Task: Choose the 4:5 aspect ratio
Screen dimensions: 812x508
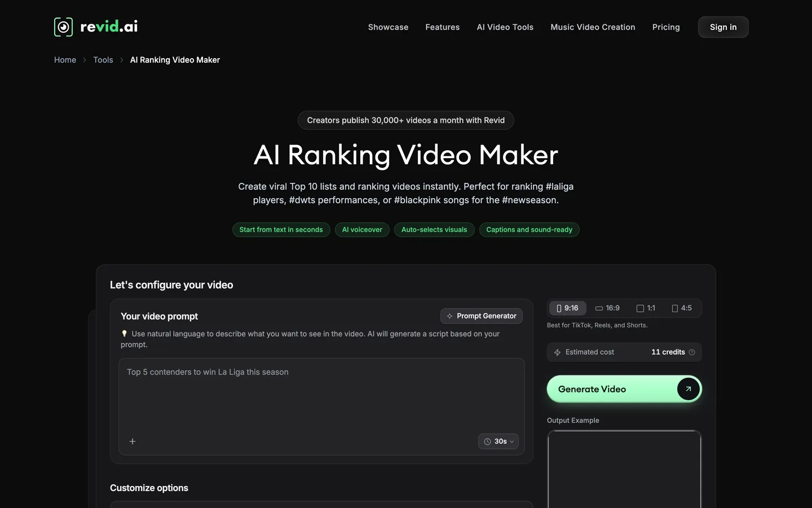Action: (x=682, y=308)
